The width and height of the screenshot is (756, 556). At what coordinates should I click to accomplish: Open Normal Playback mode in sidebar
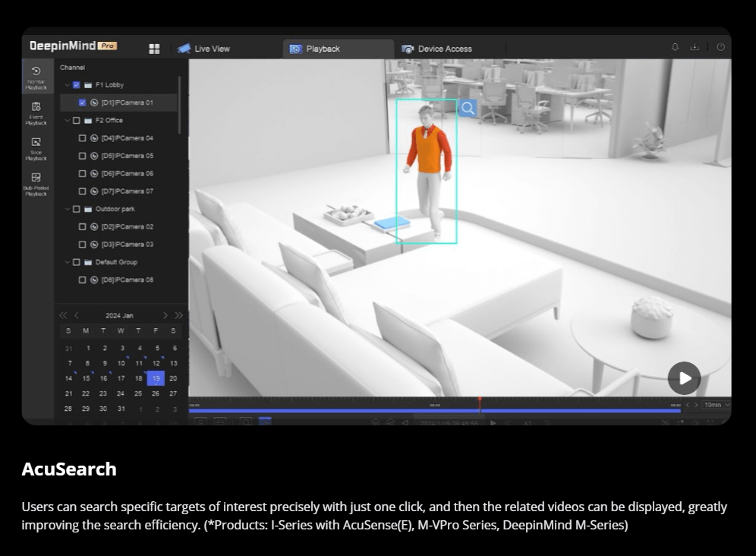[36, 77]
